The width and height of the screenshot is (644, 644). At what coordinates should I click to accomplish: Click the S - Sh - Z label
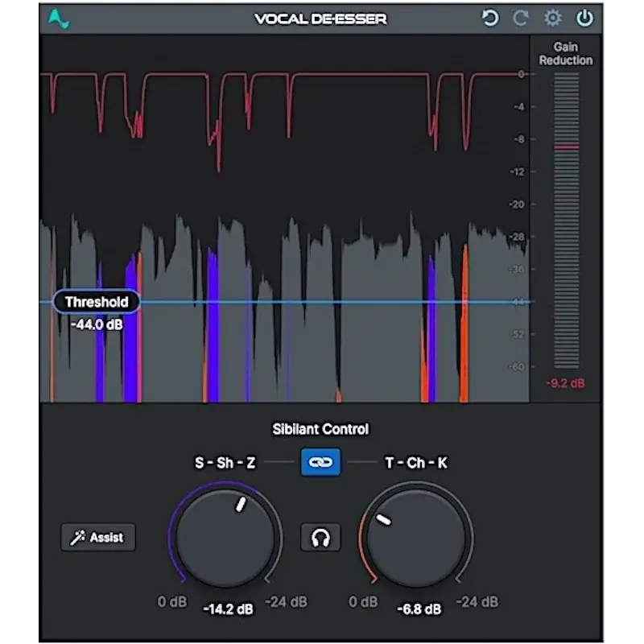coord(225,463)
